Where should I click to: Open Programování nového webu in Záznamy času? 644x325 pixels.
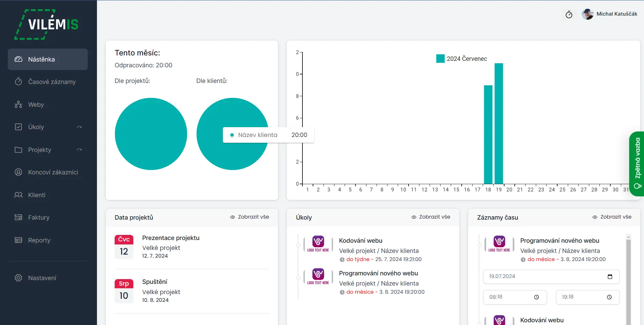[560, 240]
